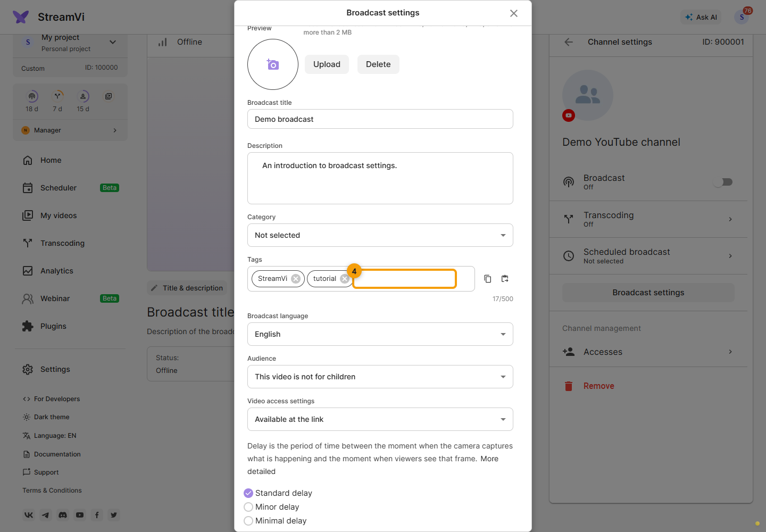Click the Broadcast settings button in right panel
The height and width of the screenshot is (532, 766).
pyautogui.click(x=648, y=293)
